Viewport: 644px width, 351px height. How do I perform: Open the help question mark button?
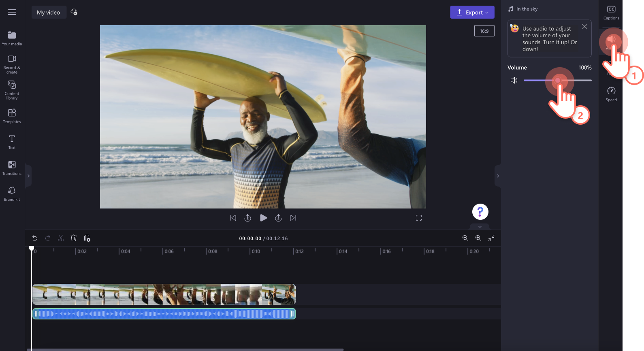click(480, 212)
